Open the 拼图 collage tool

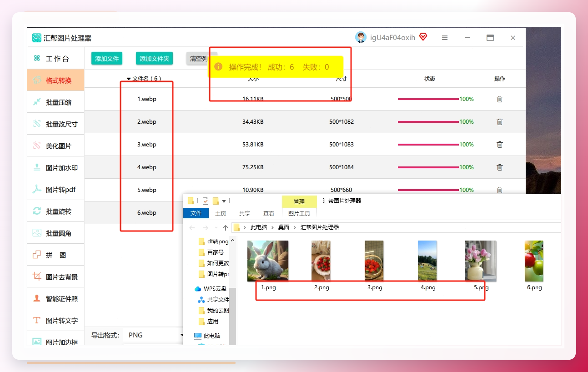click(x=55, y=255)
